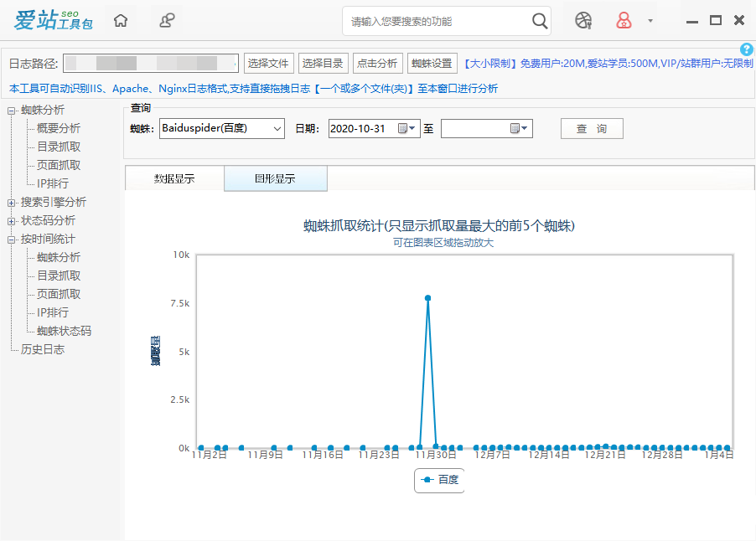Screen dimensions: 756x541
Task: Open the skin theme icon
Action: tap(583, 21)
